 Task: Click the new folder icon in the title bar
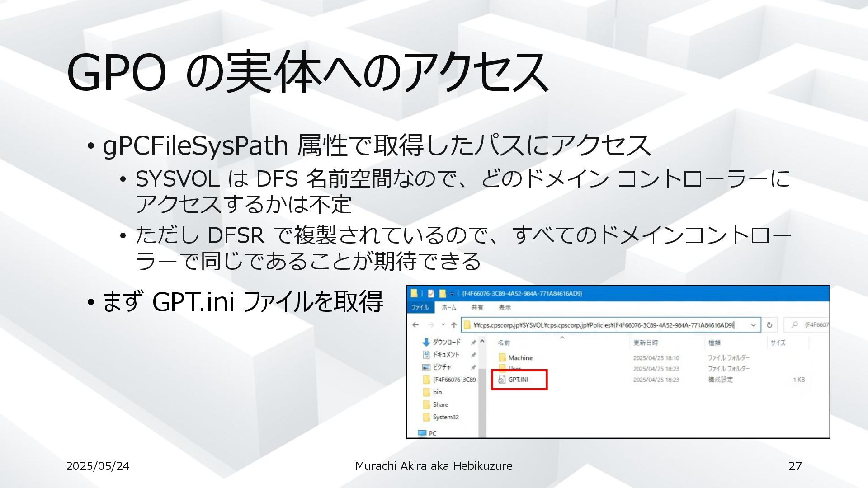[x=443, y=294]
